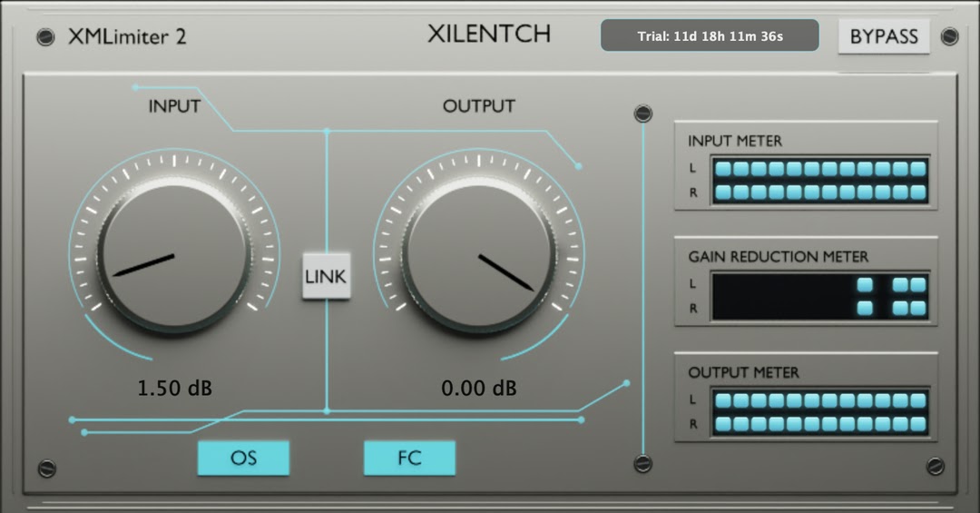Screen dimensions: 980x513
Task: Click the GAIN REDUCTION METER label
Action: [x=779, y=256]
